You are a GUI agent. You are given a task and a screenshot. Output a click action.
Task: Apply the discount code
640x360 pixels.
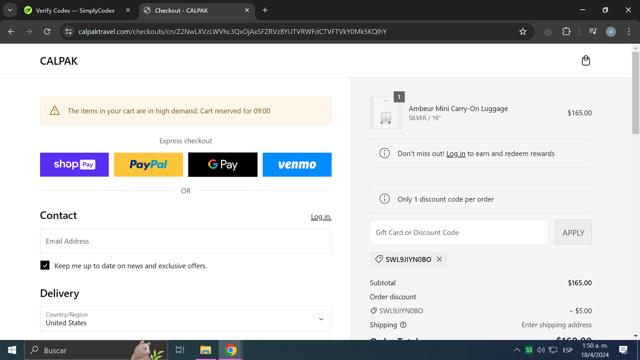coord(573,232)
